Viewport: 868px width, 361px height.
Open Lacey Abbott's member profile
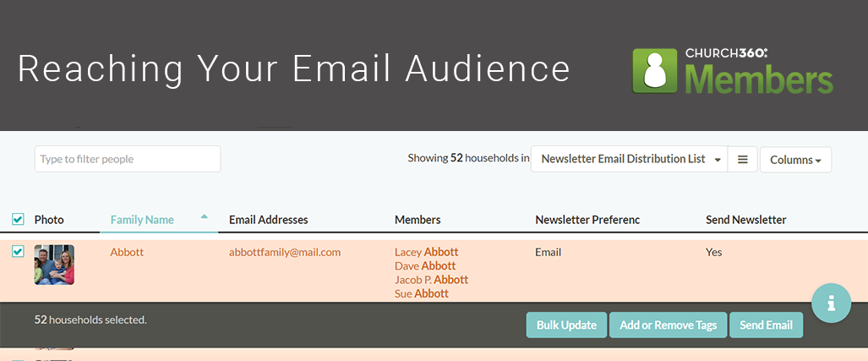pos(426,252)
